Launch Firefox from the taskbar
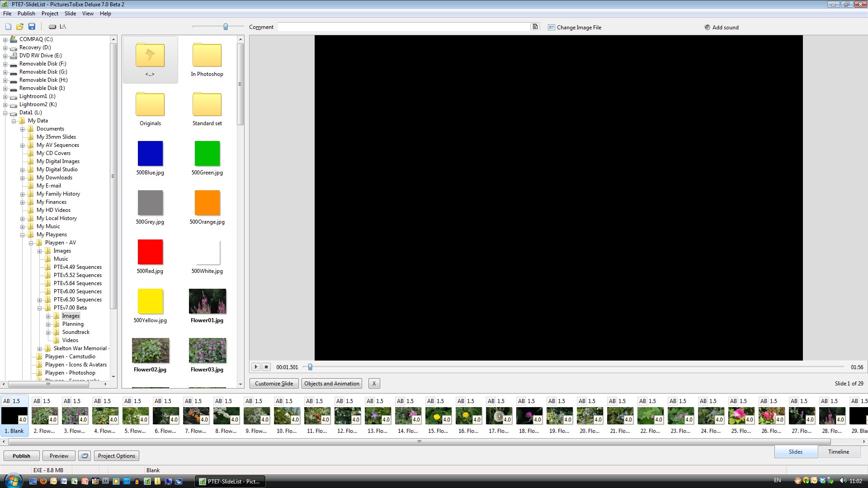 43,481
